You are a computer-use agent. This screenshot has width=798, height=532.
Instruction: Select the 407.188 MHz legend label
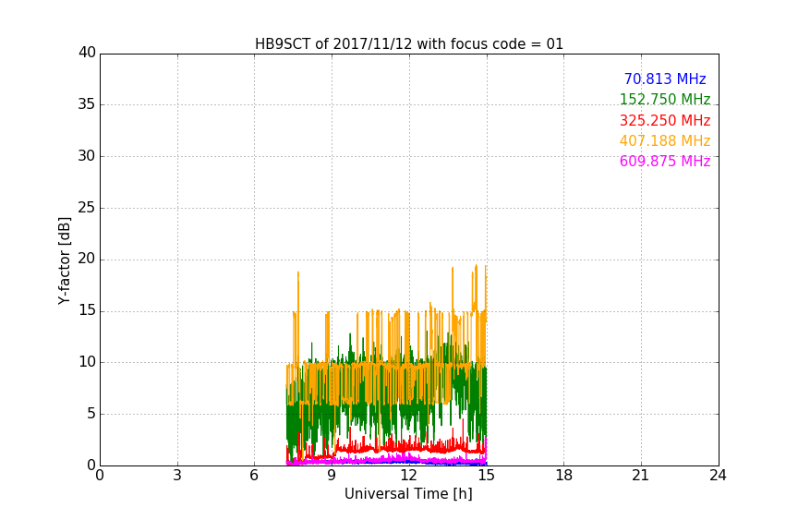point(665,140)
